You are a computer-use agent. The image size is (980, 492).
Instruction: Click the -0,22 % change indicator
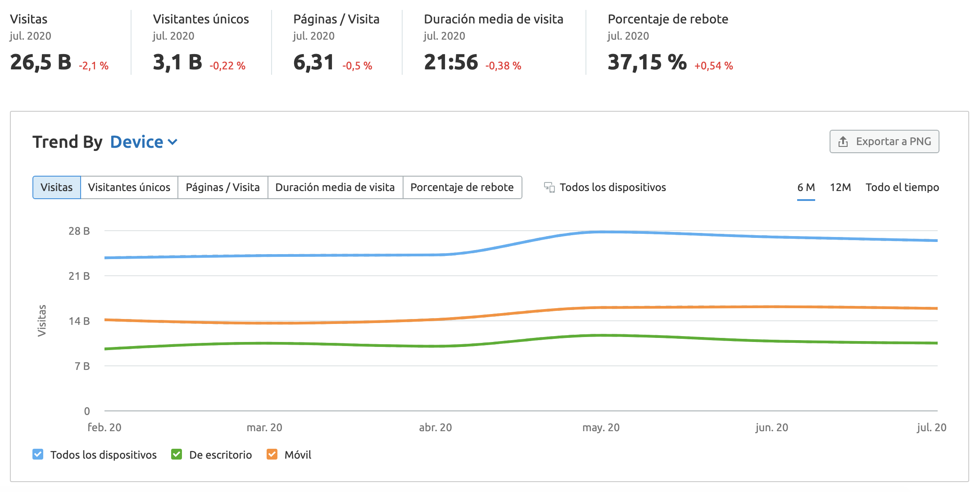[x=227, y=66]
